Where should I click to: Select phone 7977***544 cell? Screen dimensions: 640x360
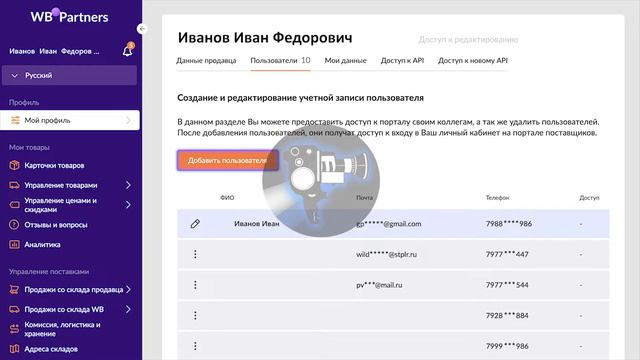(x=507, y=285)
